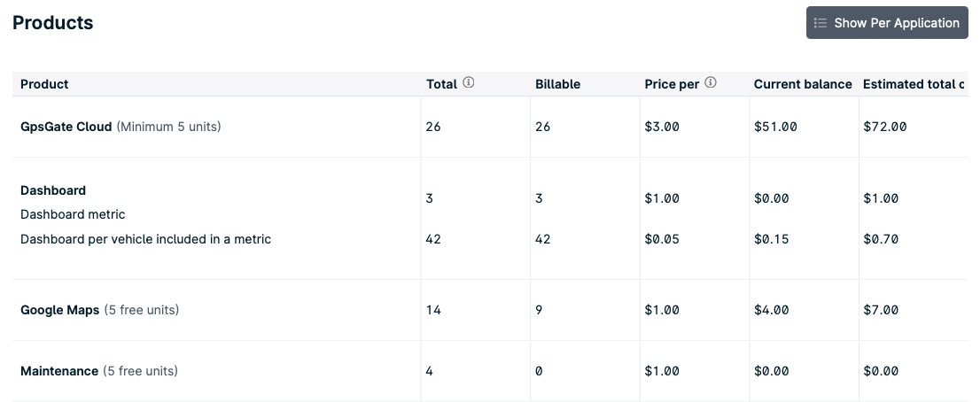Click the $0.05 price per value
The height and width of the screenshot is (402, 980).
662,239
